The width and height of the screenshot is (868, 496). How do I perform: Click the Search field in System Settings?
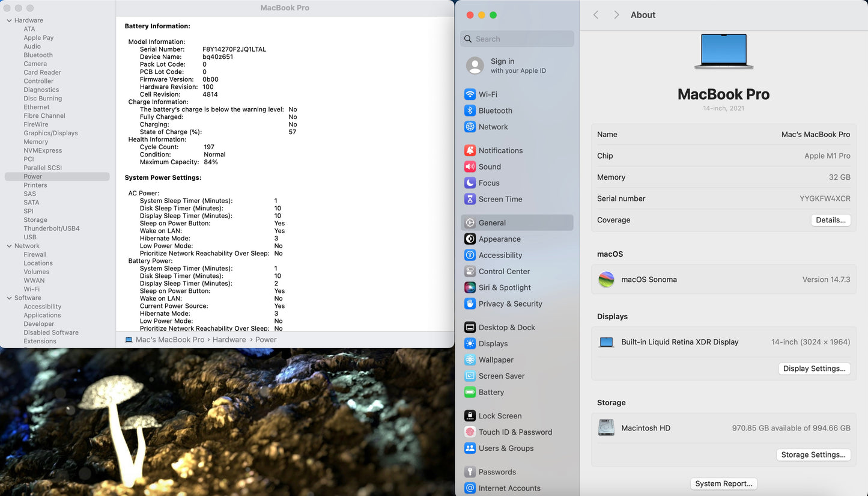[x=517, y=39]
